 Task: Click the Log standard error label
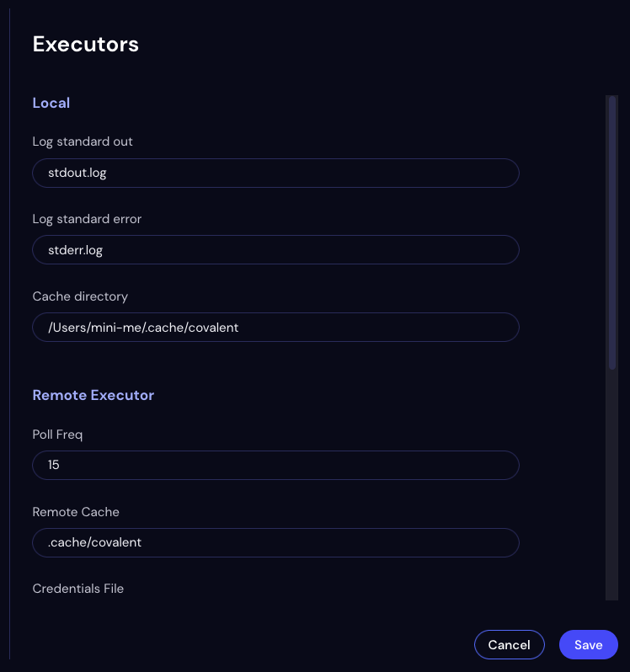point(87,219)
